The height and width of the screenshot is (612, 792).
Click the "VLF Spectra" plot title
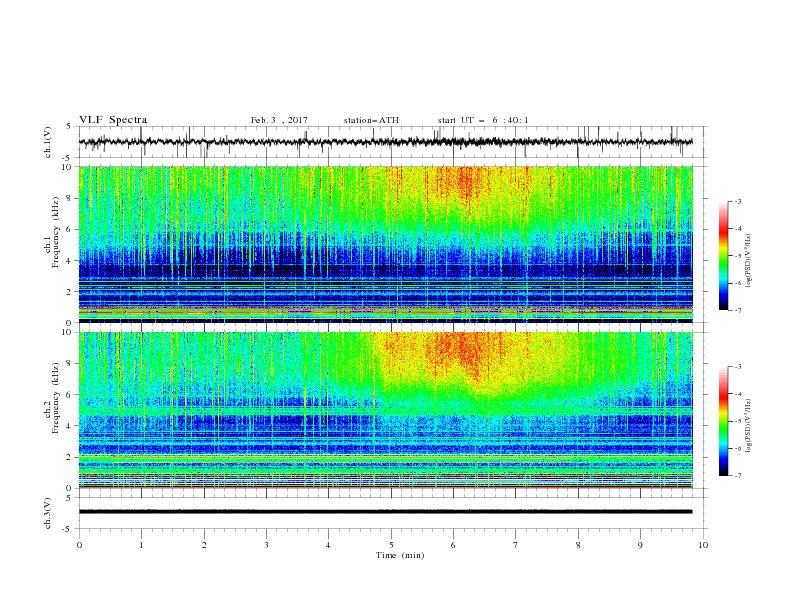[x=113, y=120]
